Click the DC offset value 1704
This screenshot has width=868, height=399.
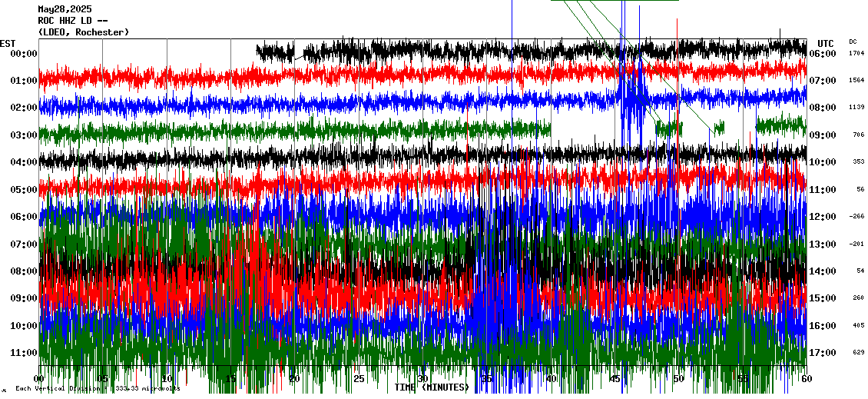coord(856,54)
